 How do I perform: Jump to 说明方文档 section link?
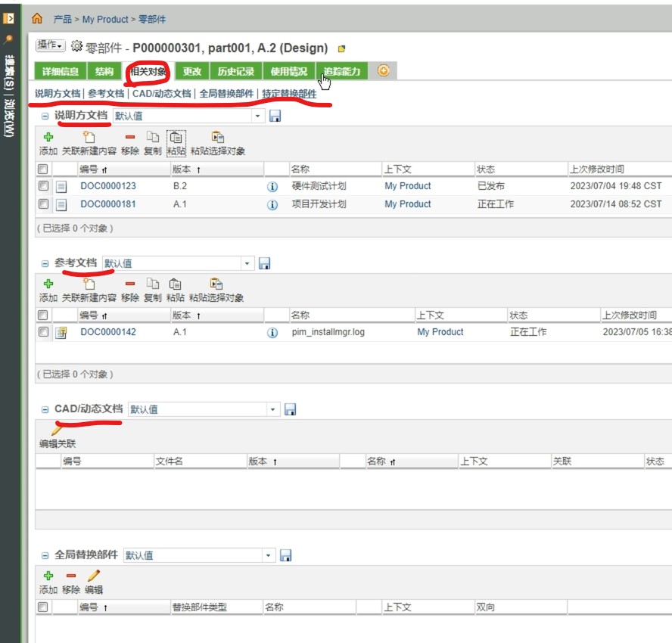tap(58, 93)
